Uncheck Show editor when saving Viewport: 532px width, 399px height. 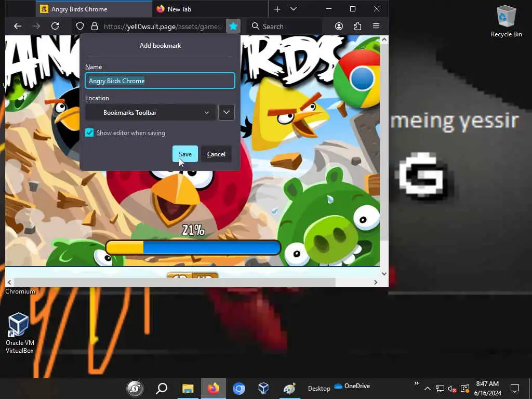(x=89, y=132)
